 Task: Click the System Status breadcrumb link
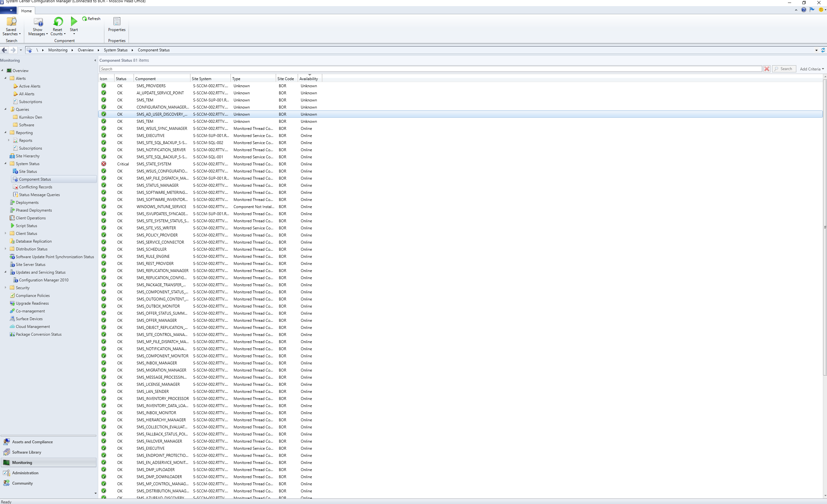pos(115,50)
